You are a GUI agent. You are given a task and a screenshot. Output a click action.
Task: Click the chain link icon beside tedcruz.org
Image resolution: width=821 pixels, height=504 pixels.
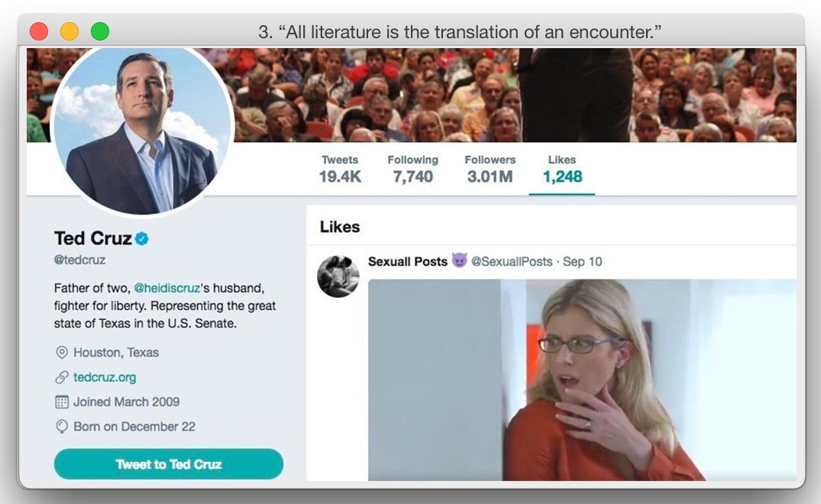(x=62, y=376)
